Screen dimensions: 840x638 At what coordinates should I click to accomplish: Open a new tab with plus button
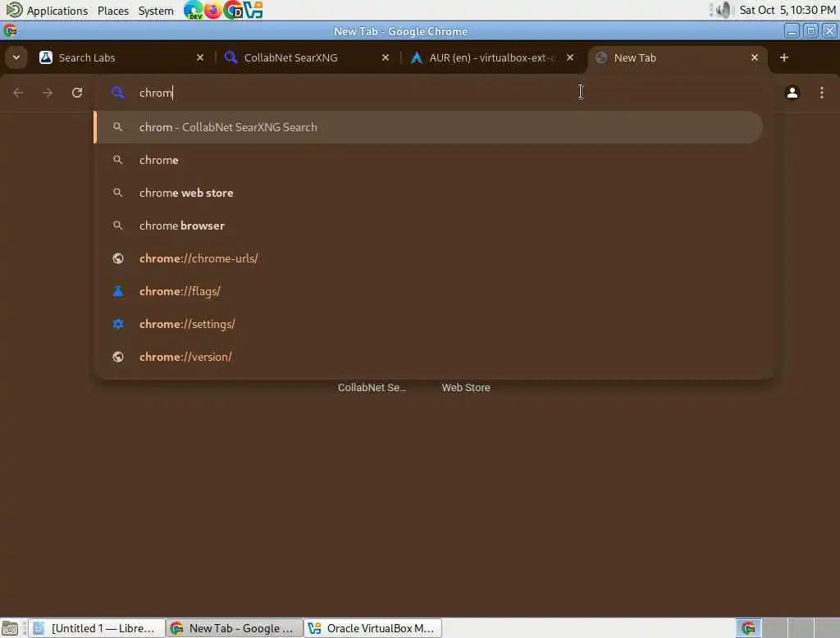point(783,57)
